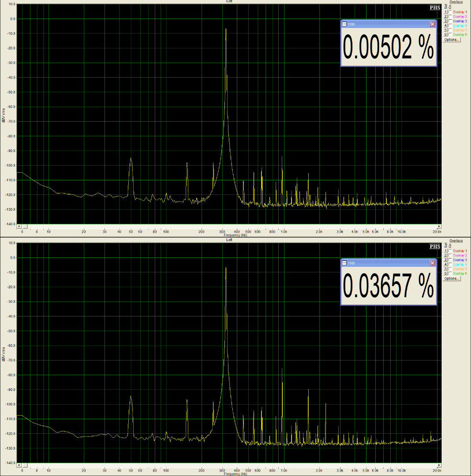Check the Overlay 2 box in the bottom panel
Image resolution: width=471 pixels, height=476 pixels.
[x=450, y=256]
